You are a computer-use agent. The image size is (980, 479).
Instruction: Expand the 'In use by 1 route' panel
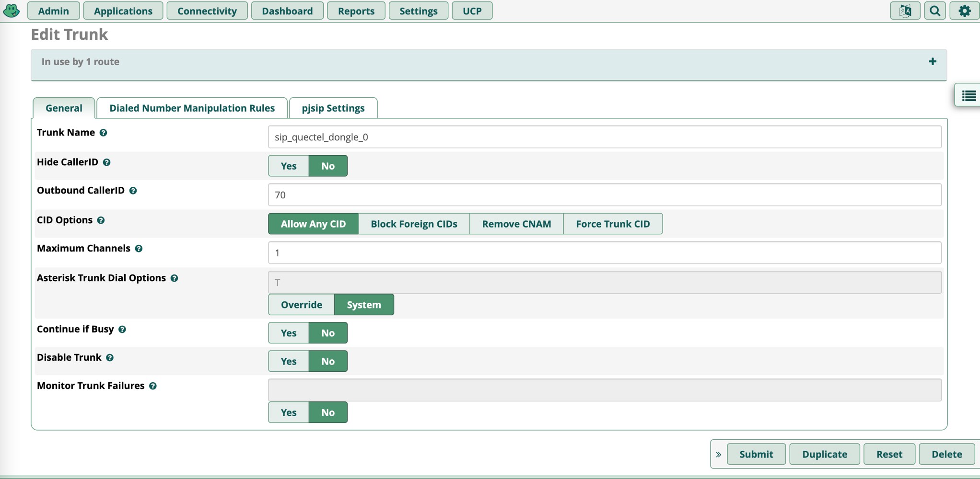pyautogui.click(x=932, y=61)
